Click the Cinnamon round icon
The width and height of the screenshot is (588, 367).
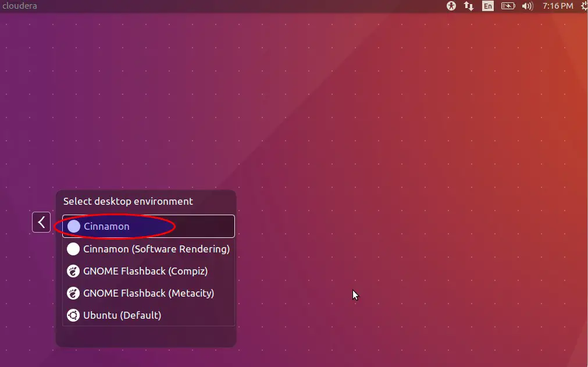pos(74,226)
